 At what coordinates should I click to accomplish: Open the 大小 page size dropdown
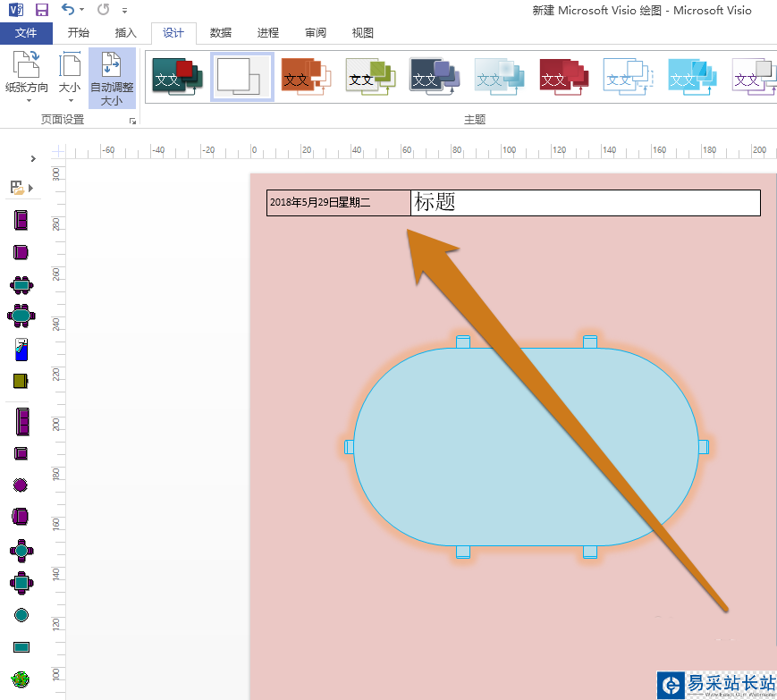(70, 77)
